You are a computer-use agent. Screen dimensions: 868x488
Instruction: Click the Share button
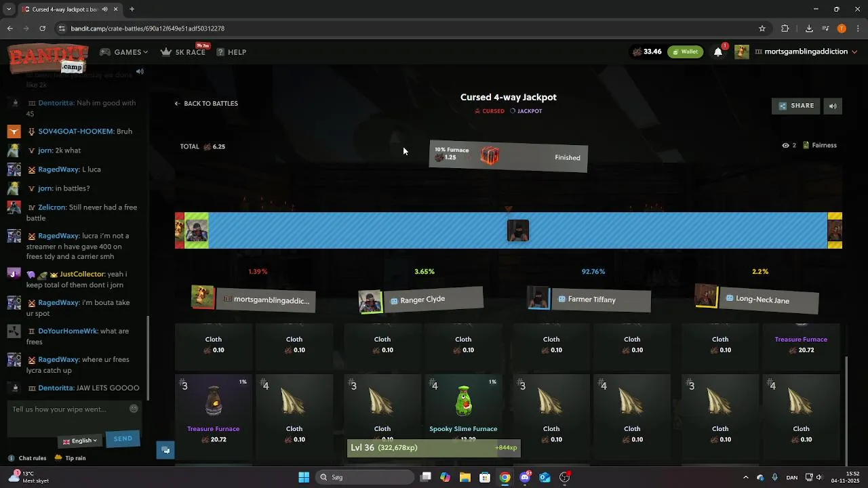[x=796, y=106]
